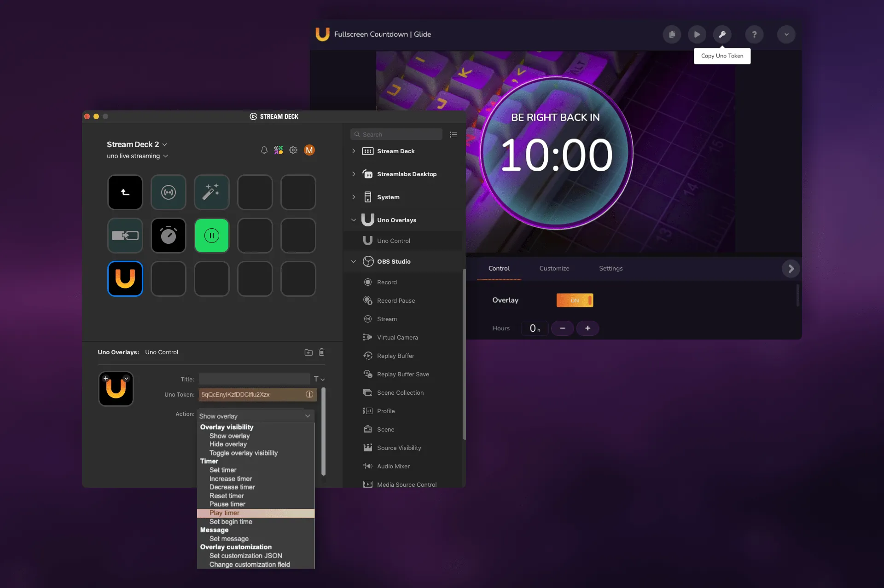The width and height of the screenshot is (884, 588).
Task: Toggle the actions list view icon
Action: 453,134
